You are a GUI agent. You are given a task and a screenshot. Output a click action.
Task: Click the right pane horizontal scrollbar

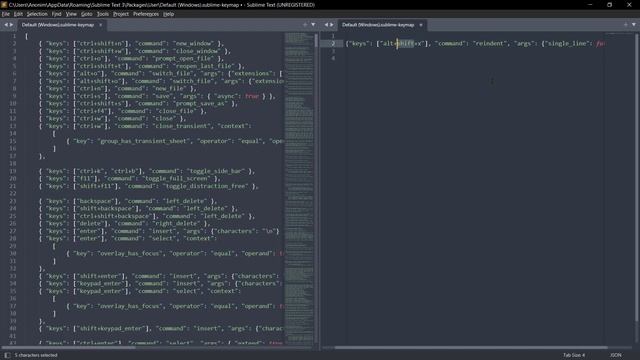471,348
